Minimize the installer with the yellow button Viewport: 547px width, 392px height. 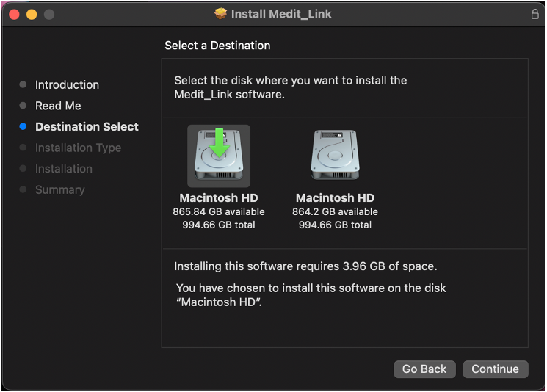[x=32, y=14]
